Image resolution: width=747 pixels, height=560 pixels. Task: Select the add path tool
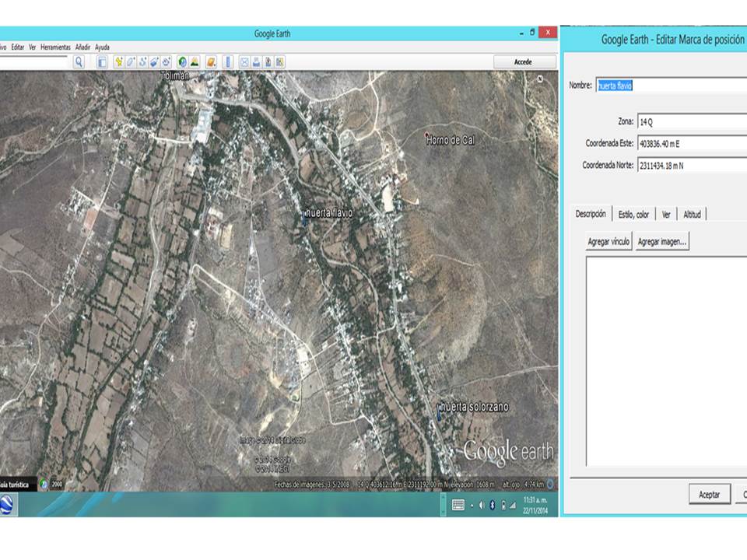click(142, 61)
